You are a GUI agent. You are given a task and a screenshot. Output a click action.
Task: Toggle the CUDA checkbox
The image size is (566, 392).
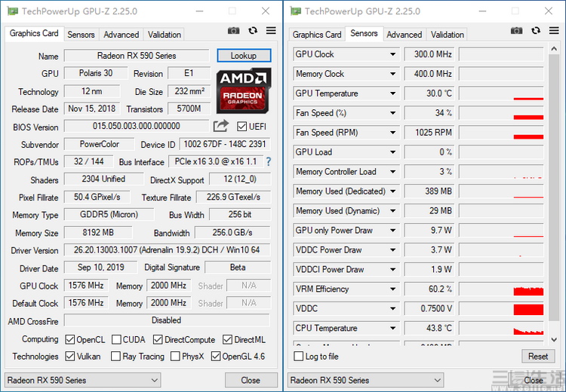tap(116, 340)
